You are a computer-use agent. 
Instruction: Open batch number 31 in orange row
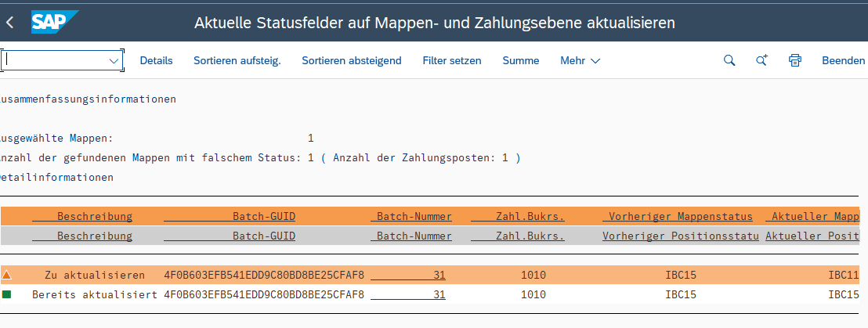[439, 275]
